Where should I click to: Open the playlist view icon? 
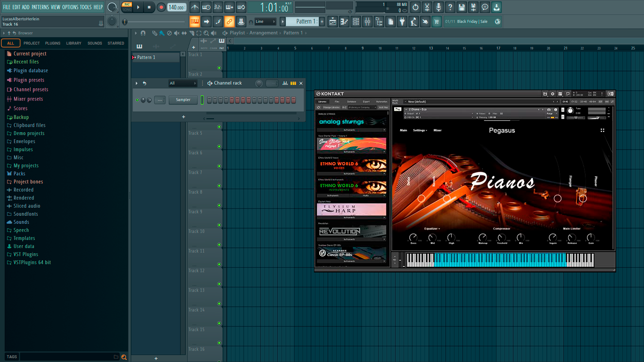333,21
